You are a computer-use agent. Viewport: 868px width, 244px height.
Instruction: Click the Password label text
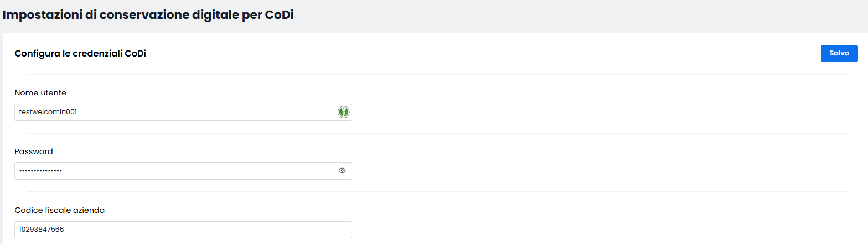point(34,151)
